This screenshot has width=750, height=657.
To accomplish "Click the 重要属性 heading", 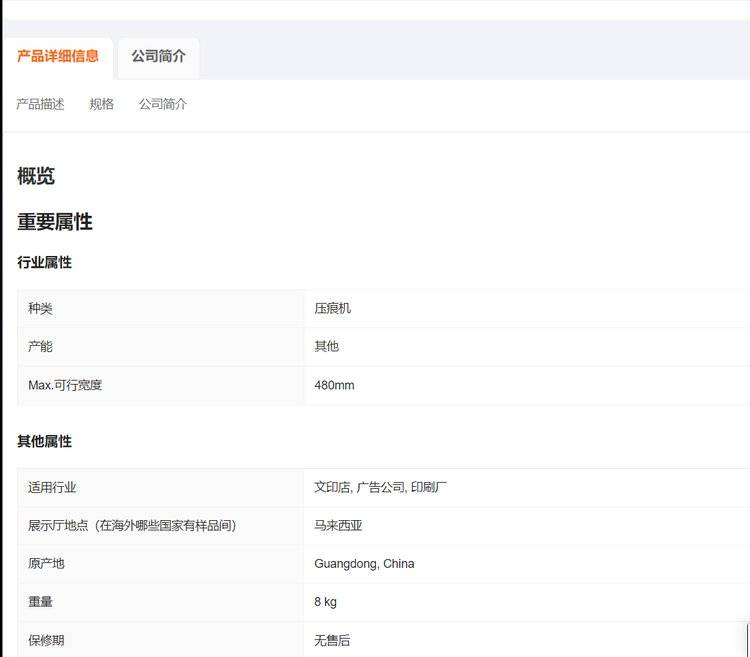I will tap(55, 222).
